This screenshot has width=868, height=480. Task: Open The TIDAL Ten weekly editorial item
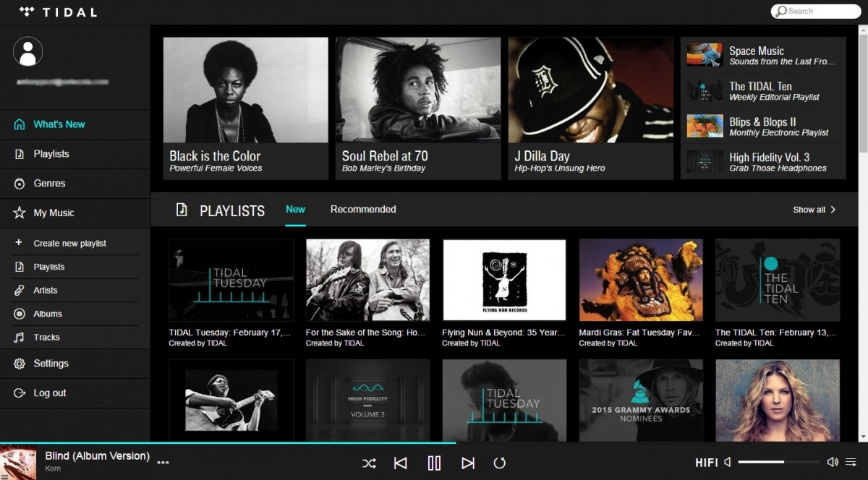[763, 90]
